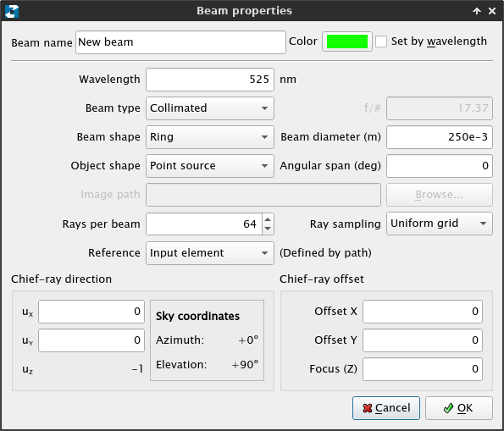Select the Wavelength input field
504x431 pixels.
coord(210,80)
